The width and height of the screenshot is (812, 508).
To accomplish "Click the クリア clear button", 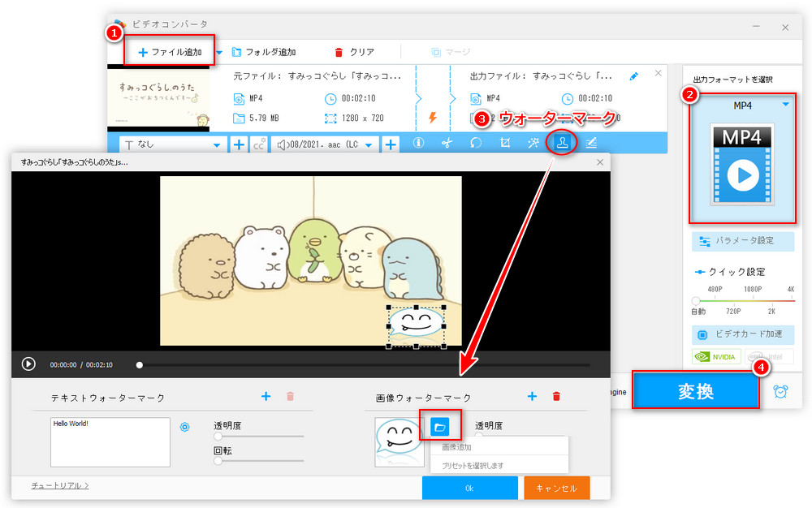I will [355, 52].
